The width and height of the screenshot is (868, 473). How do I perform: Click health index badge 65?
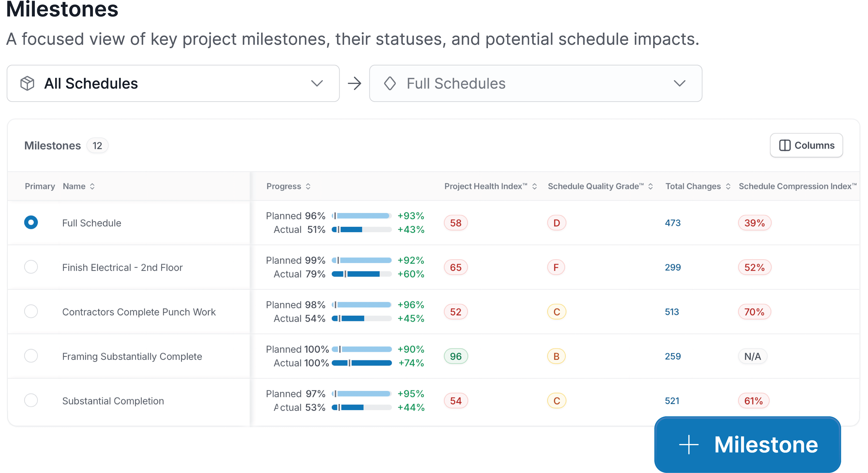tap(456, 267)
